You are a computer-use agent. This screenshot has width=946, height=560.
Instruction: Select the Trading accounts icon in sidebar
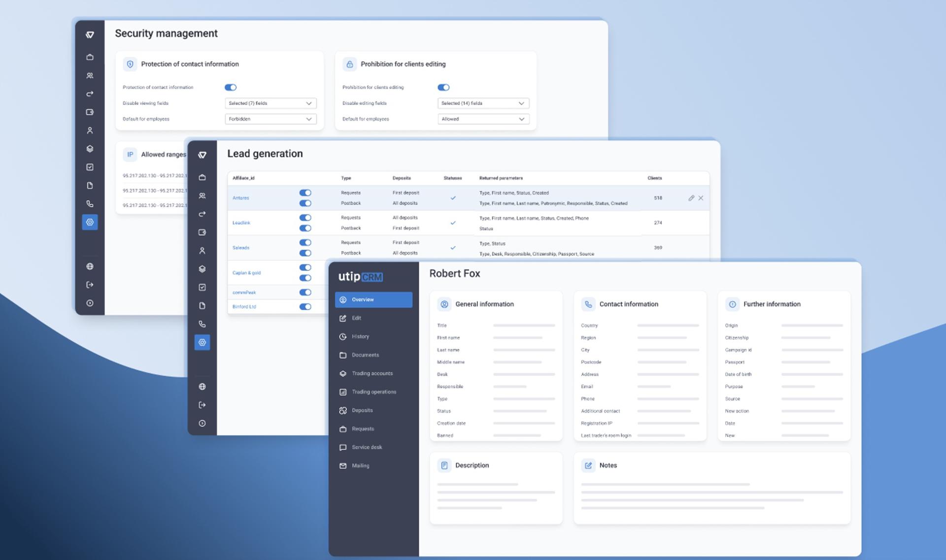tap(343, 373)
